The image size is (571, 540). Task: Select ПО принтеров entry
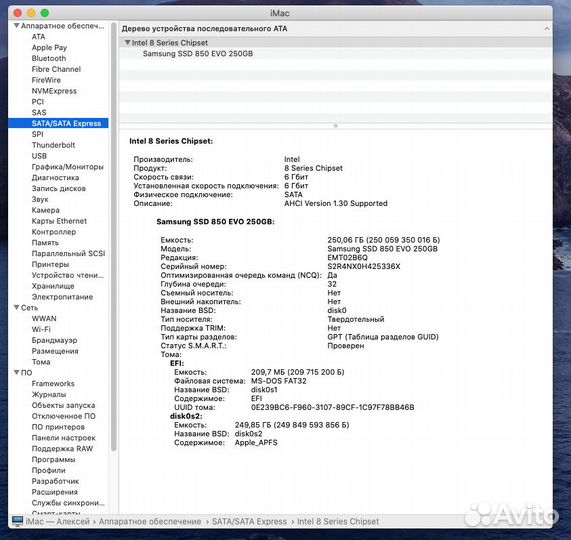click(x=58, y=427)
